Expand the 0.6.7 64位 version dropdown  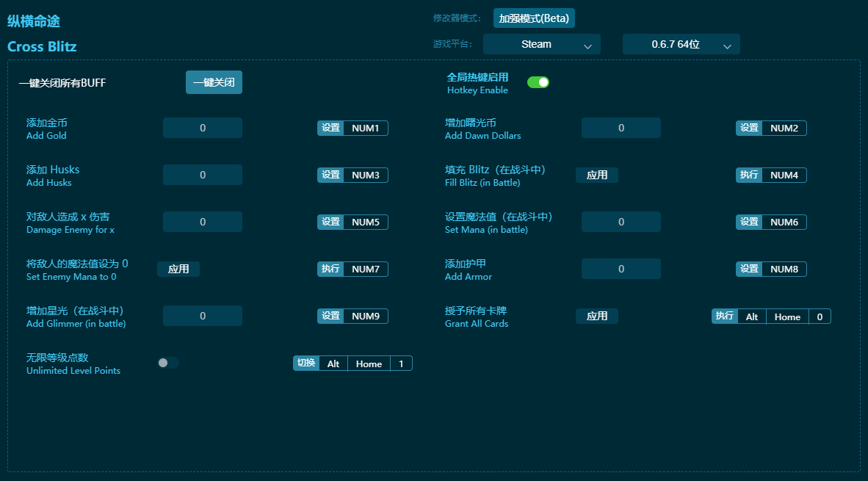tap(681, 44)
